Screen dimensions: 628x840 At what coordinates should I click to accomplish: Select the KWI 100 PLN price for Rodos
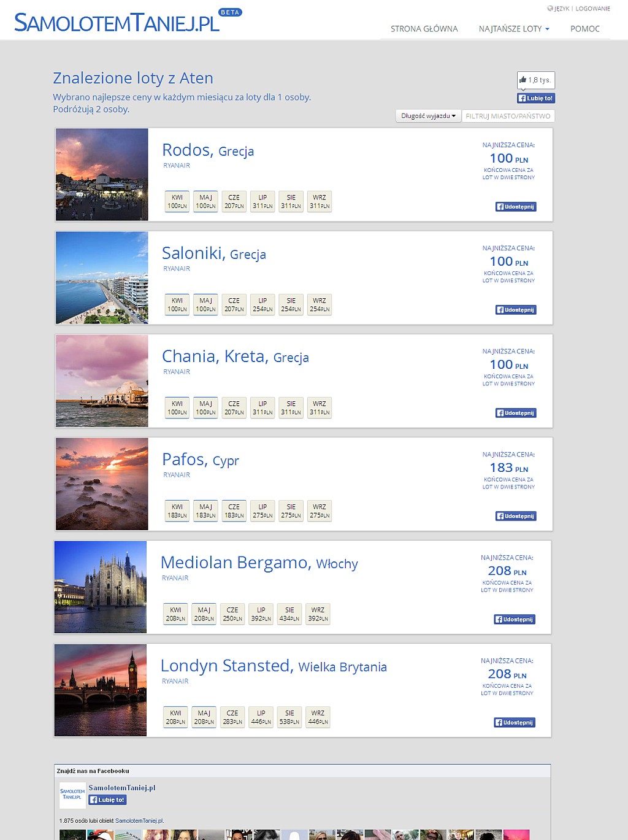177,201
